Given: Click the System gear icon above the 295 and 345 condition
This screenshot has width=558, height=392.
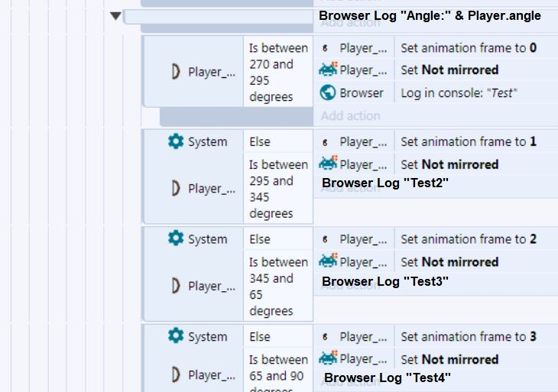Looking at the screenshot, I should tap(176, 141).
